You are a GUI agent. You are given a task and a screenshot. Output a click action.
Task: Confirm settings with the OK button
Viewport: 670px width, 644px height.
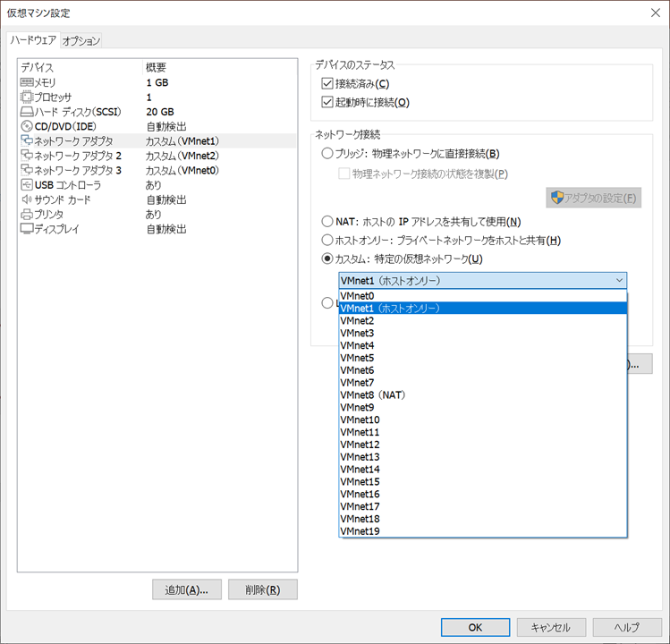[x=475, y=627]
